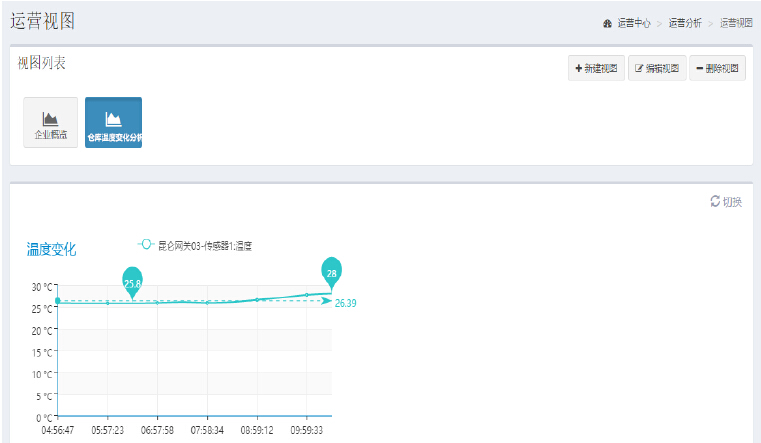Select the 仓库温度变化分析 view tile
This screenshot has width=761, height=443.
tap(113, 122)
